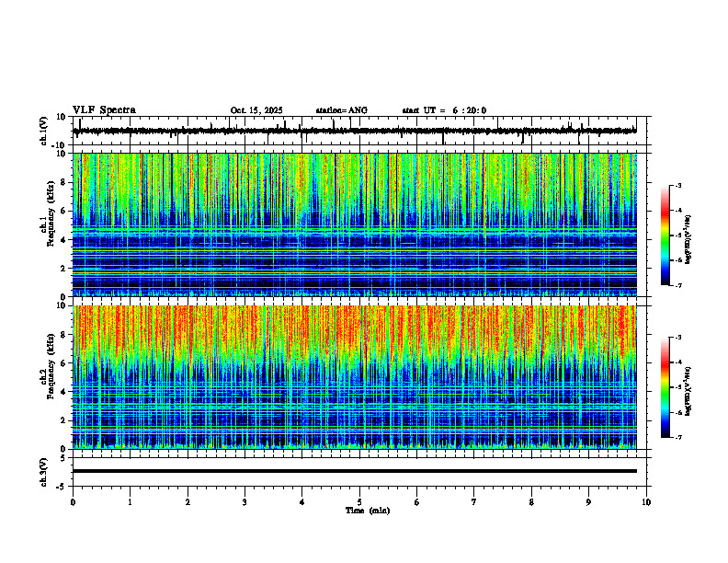Click inside the ch.1 spectrogram panel

click(354, 224)
